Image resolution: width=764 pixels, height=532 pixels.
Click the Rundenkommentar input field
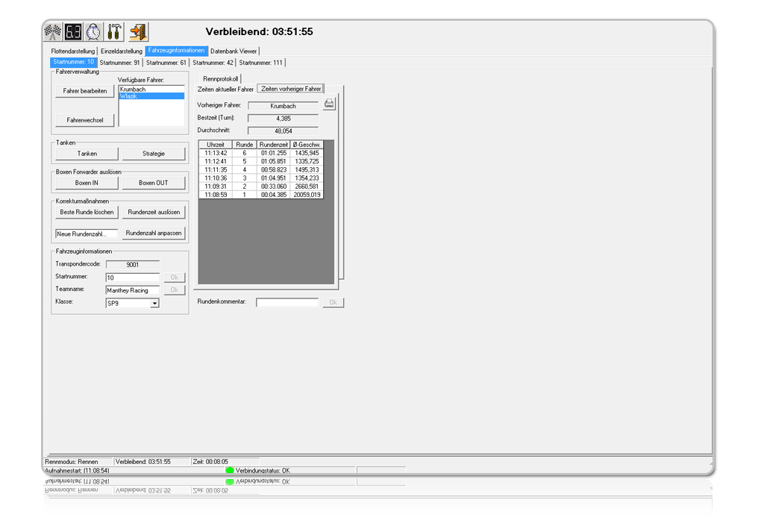(x=287, y=302)
